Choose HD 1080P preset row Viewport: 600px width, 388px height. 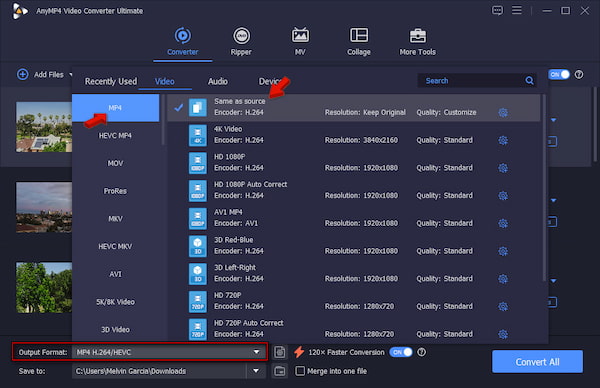tap(353, 163)
